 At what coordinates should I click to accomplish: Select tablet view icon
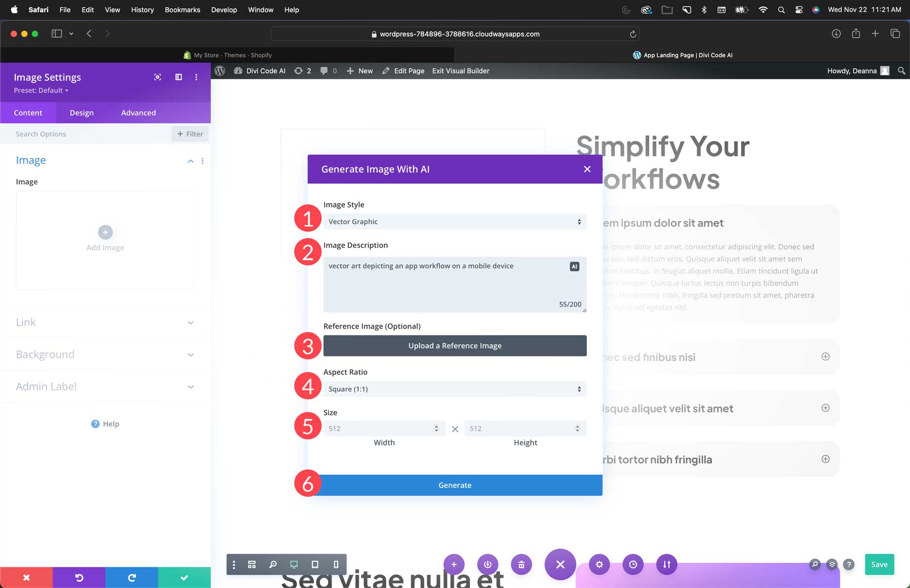point(315,565)
